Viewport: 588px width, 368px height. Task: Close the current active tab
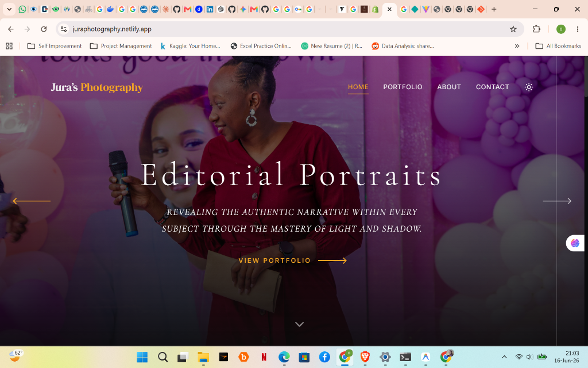[390, 9]
